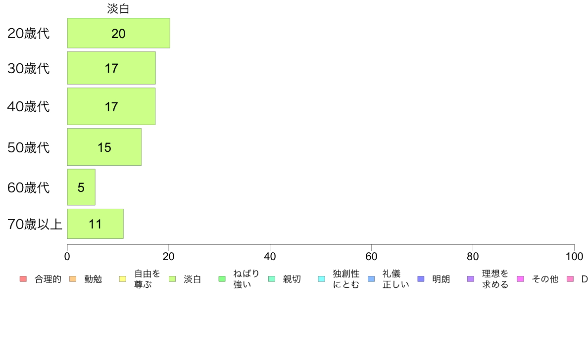Click the 70歳以上 axis label
Viewport: 588px width, 364px height.
point(35,224)
